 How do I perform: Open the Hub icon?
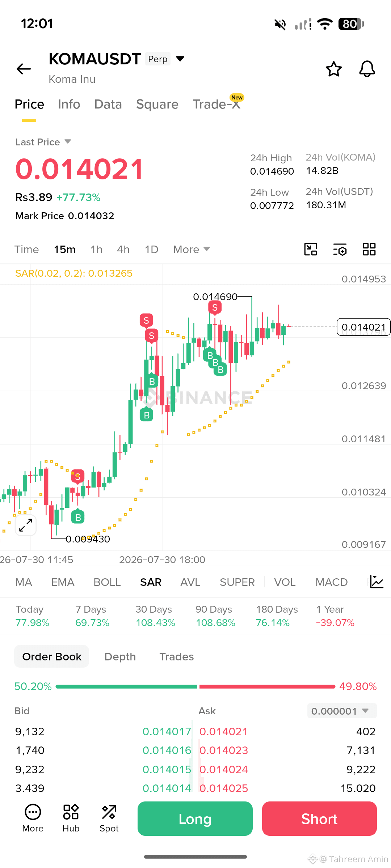pos(71,819)
